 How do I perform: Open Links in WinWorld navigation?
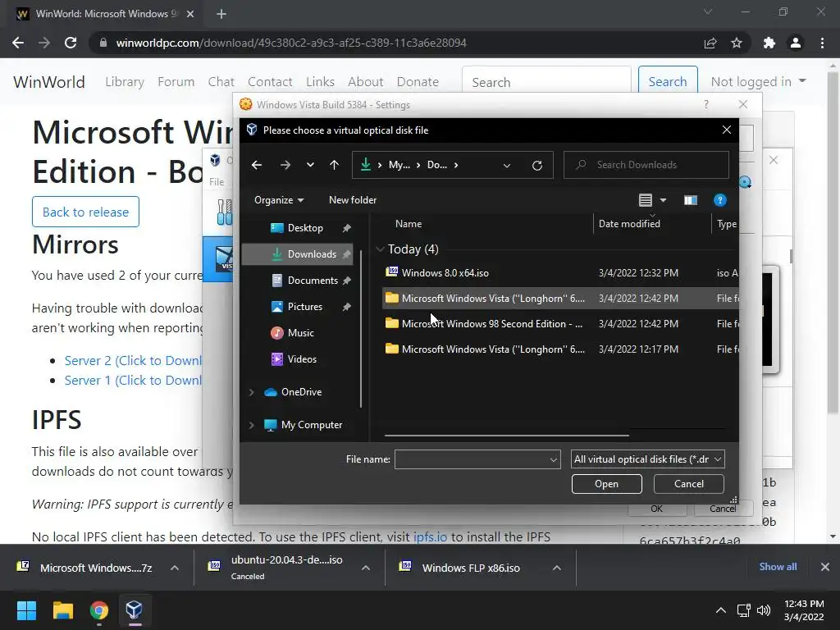(321, 82)
